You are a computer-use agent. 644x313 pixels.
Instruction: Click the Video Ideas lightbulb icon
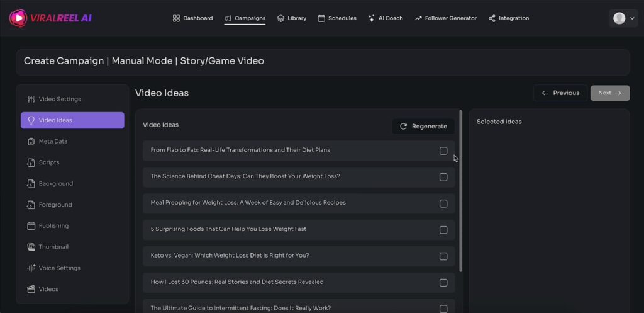tap(31, 120)
